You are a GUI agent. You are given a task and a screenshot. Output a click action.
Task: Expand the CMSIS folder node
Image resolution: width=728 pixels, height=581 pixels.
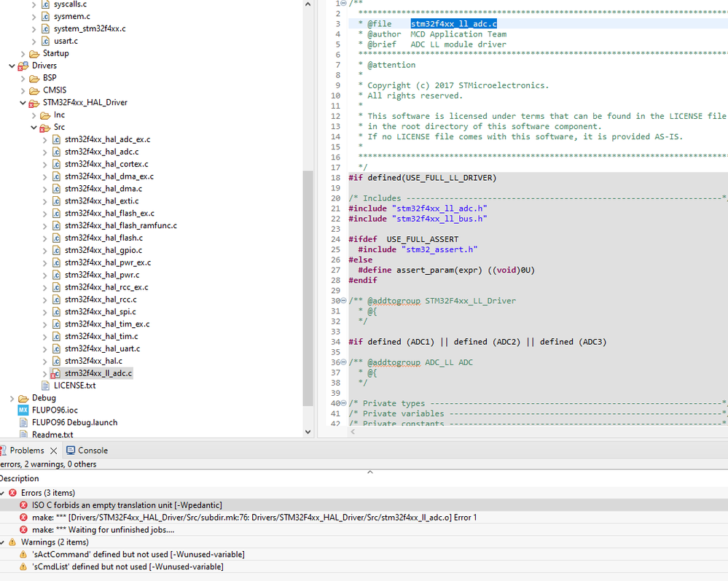pyautogui.click(x=23, y=90)
